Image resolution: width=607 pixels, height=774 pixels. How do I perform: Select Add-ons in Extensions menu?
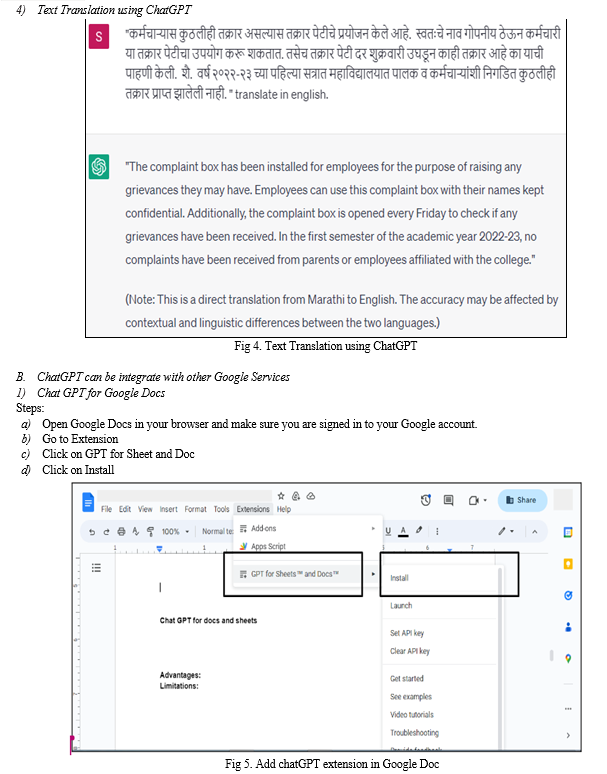point(306,529)
